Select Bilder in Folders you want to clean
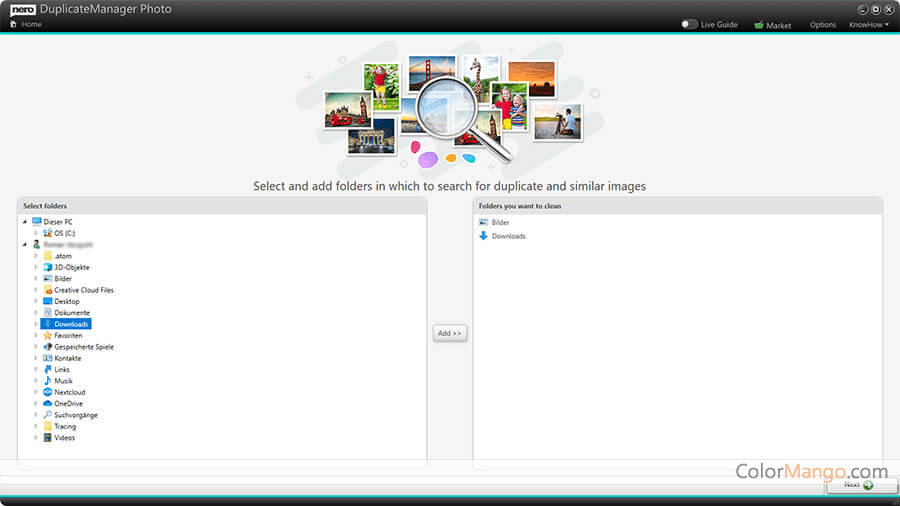This screenshot has width=900, height=506. pyautogui.click(x=500, y=223)
